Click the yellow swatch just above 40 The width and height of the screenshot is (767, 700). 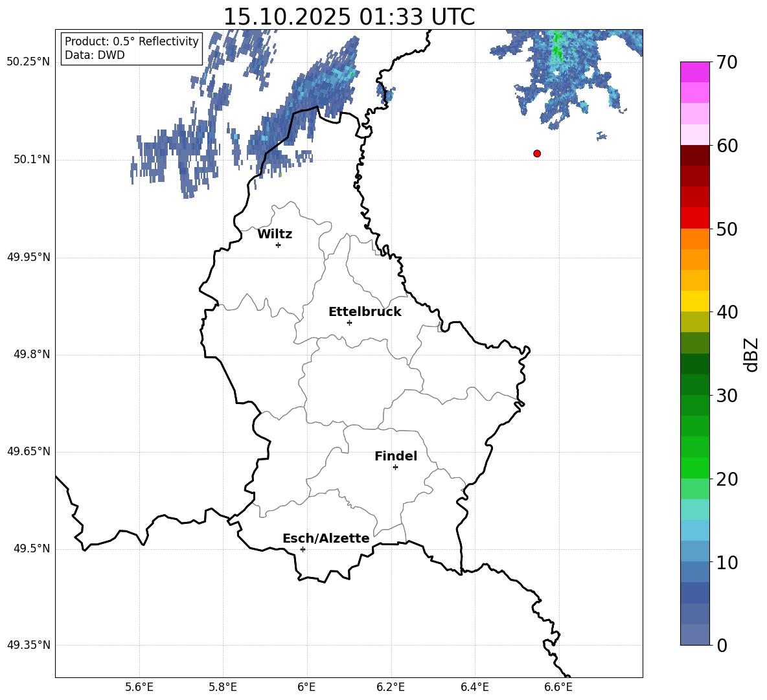point(694,301)
